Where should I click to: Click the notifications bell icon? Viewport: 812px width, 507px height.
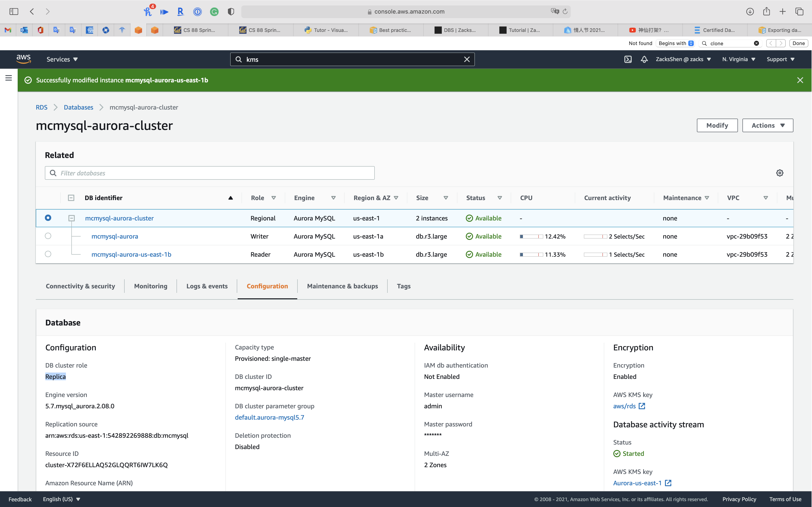click(x=644, y=59)
